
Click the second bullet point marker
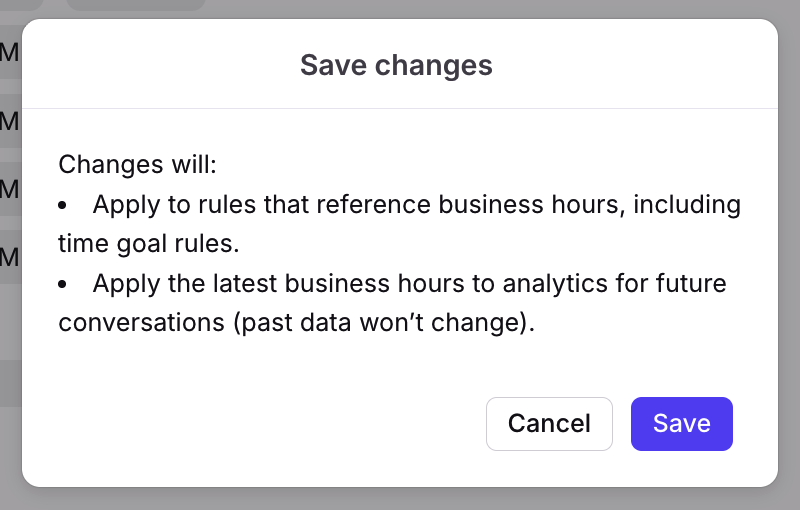coord(63,285)
